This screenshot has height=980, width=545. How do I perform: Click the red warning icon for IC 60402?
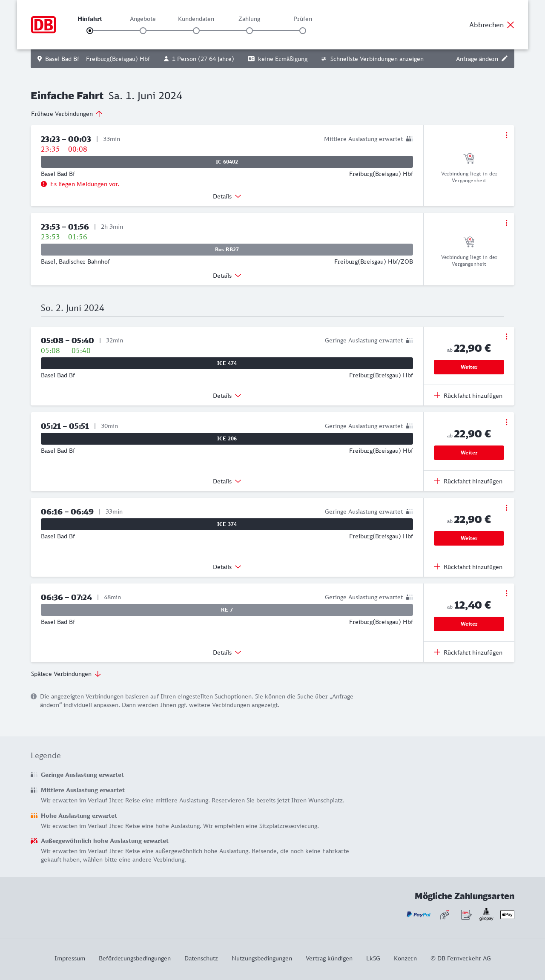coord(44,184)
